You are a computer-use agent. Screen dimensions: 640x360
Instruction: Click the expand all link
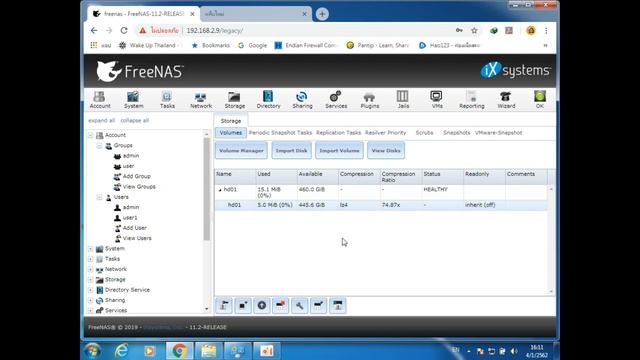(x=102, y=120)
